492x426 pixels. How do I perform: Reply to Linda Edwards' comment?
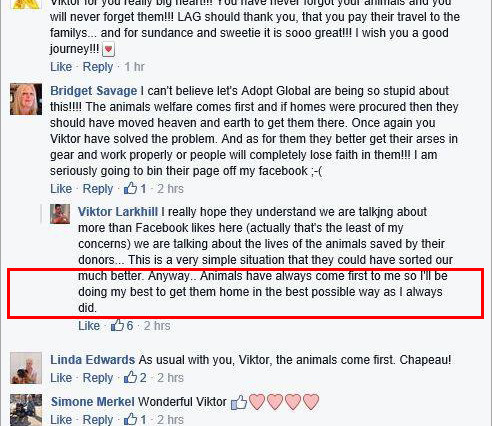[98, 378]
